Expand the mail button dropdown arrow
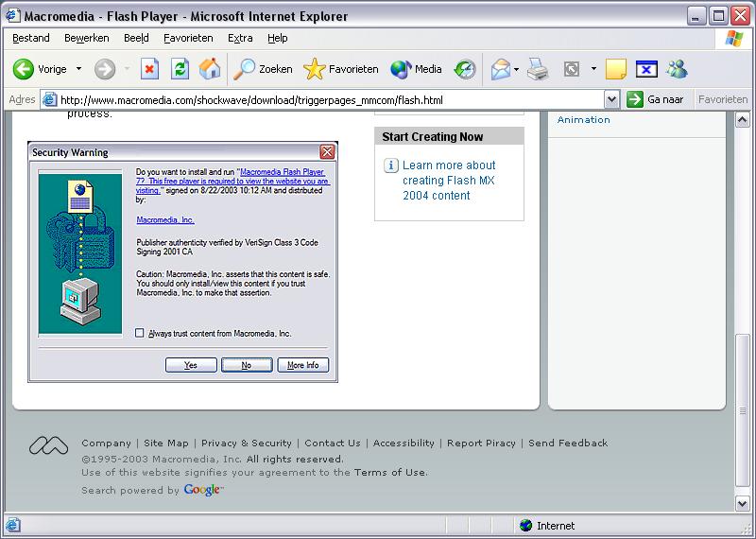This screenshot has height=539, width=756. 516,69
